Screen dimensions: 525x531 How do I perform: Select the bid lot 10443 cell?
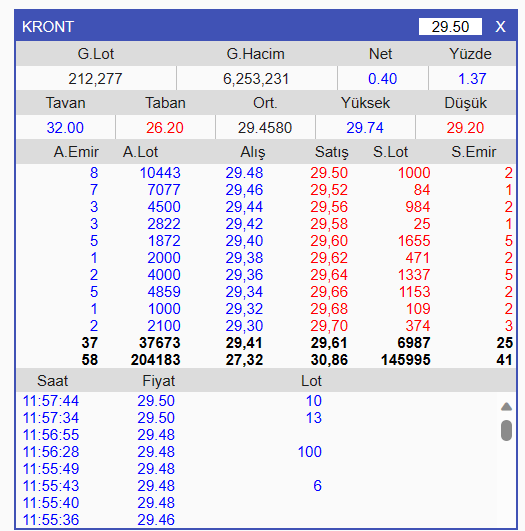pos(160,173)
